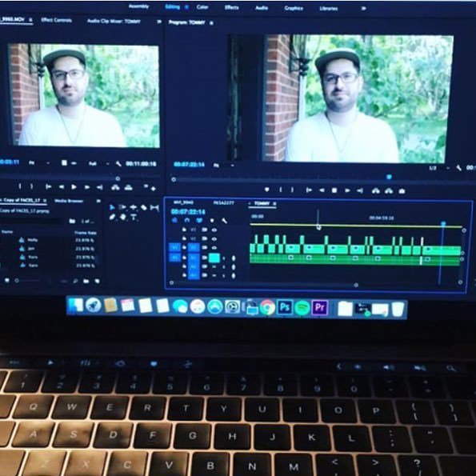
Task: Toggle A1 source patching button
Action: (174, 258)
